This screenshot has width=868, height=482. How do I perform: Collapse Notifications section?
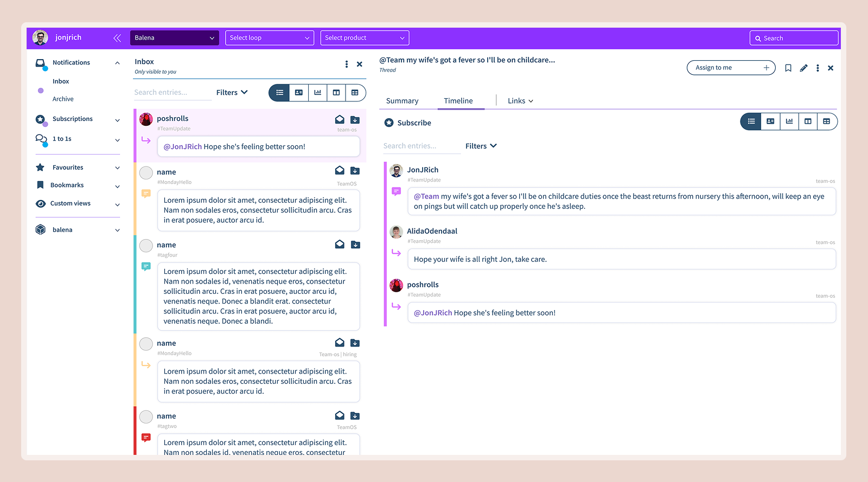[x=117, y=63]
